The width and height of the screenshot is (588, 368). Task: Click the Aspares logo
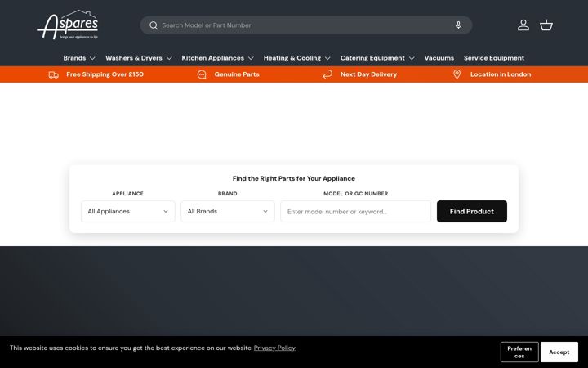pos(68,25)
